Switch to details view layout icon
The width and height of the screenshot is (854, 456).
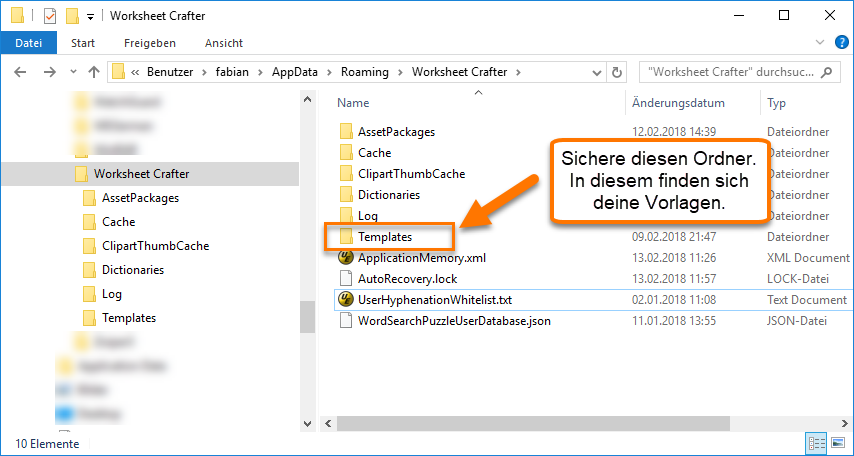click(x=814, y=443)
